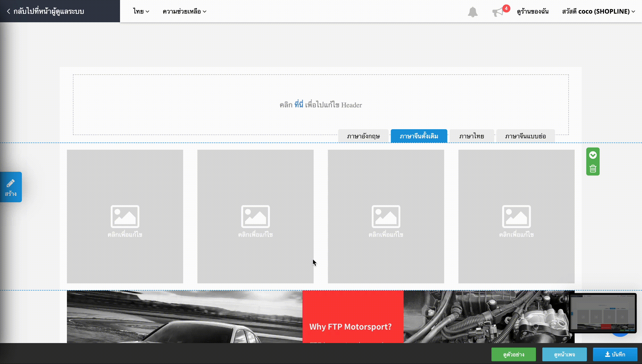Expand the ความช่วยเหลือ help dropdown
Screen dimensions: 642x364
[184, 11]
